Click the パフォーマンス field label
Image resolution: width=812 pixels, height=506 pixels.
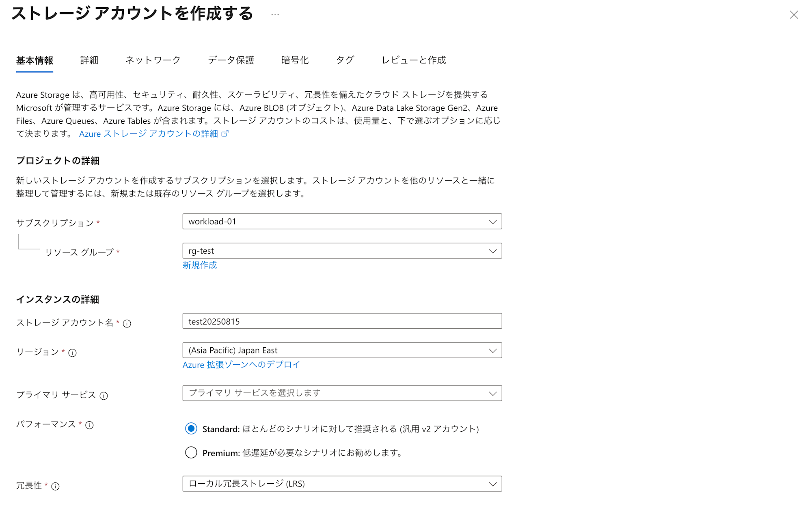pos(46,424)
